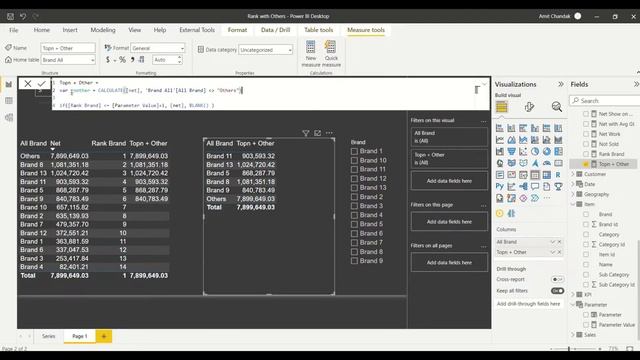Click the Save icon in title bar

click(x=11, y=16)
